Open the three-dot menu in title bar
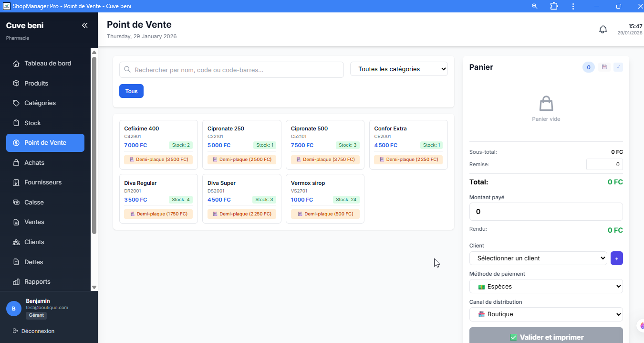This screenshot has width=644, height=343. click(573, 6)
